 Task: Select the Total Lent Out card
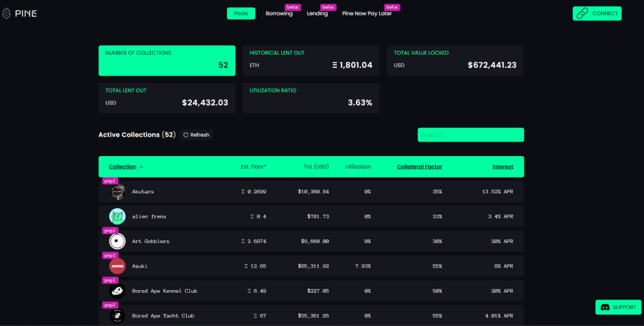(x=167, y=98)
